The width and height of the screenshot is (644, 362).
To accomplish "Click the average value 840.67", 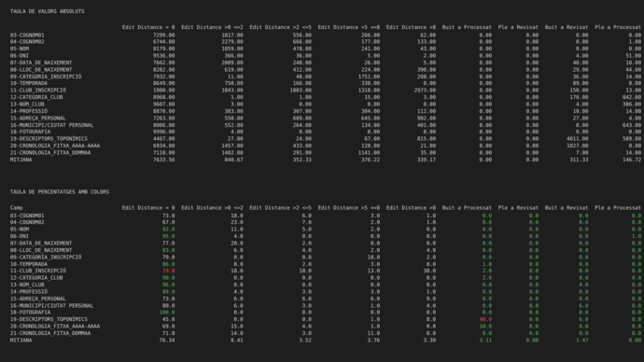I will [233, 160].
